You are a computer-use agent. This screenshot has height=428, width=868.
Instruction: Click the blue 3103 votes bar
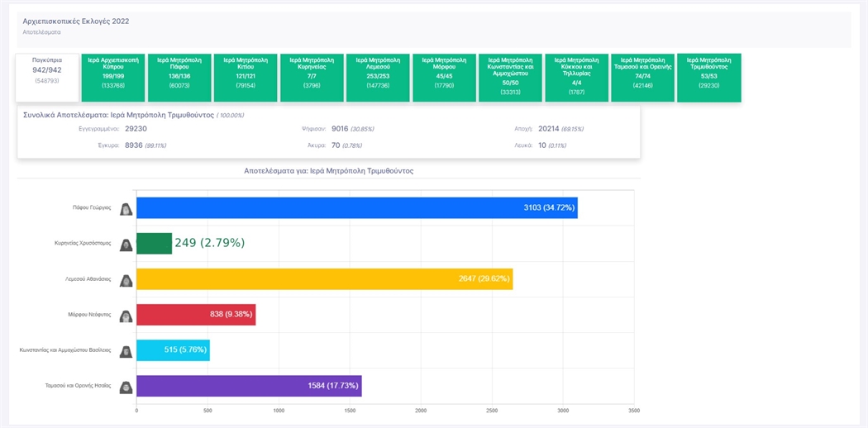355,208
